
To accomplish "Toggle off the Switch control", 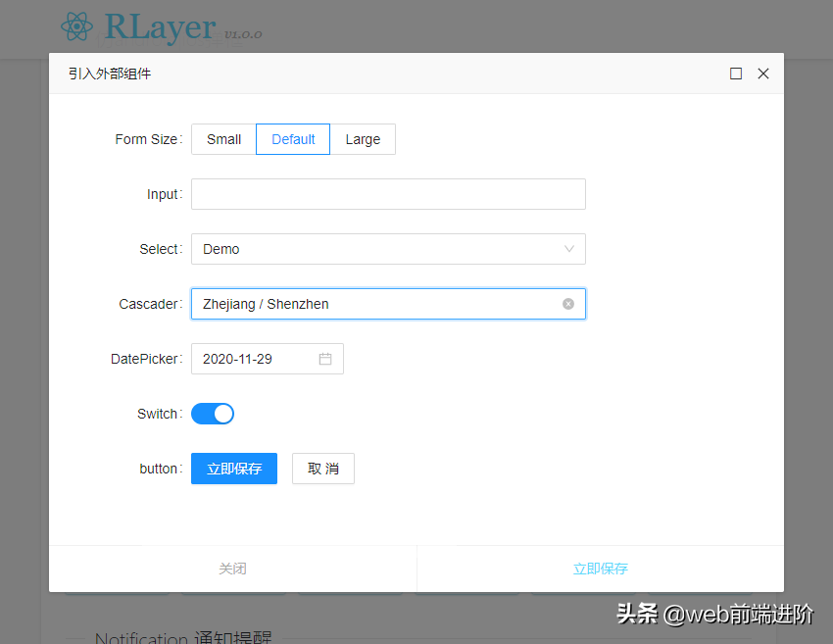I will pyautogui.click(x=213, y=414).
